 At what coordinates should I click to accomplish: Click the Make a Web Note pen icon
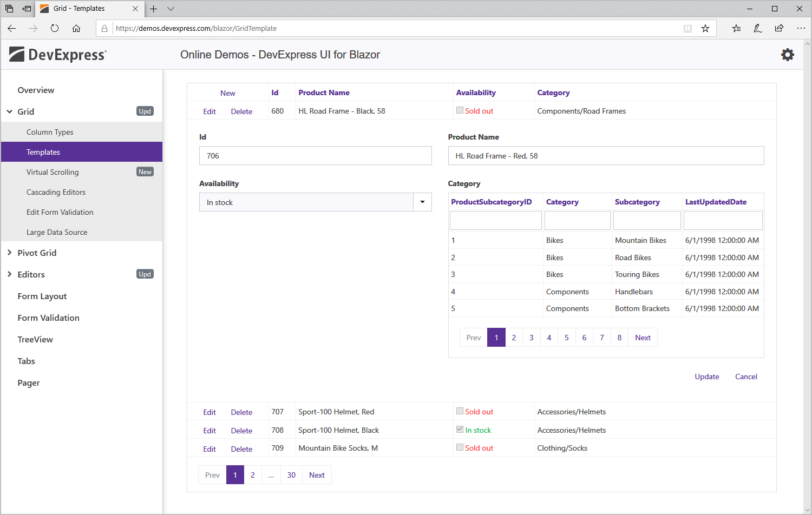(757, 28)
